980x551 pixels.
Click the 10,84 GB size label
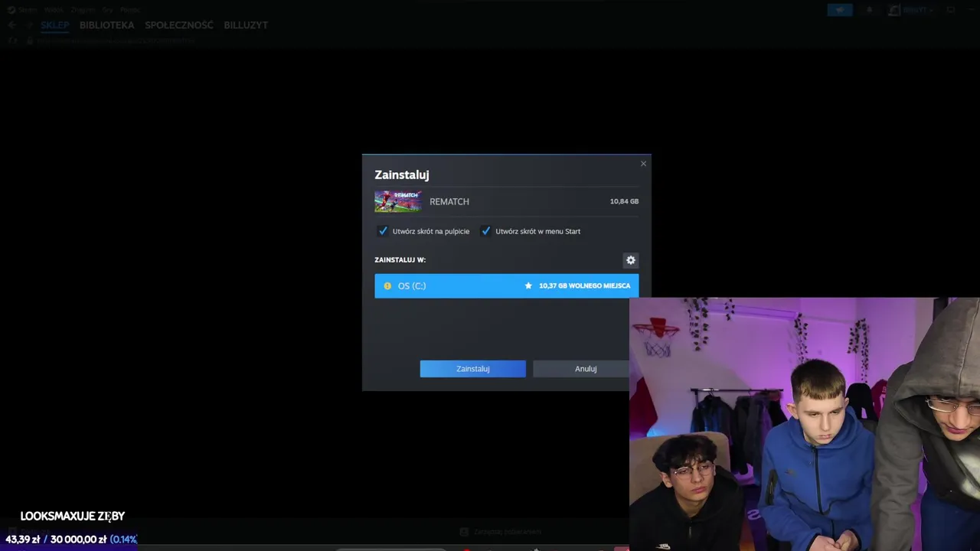click(624, 201)
